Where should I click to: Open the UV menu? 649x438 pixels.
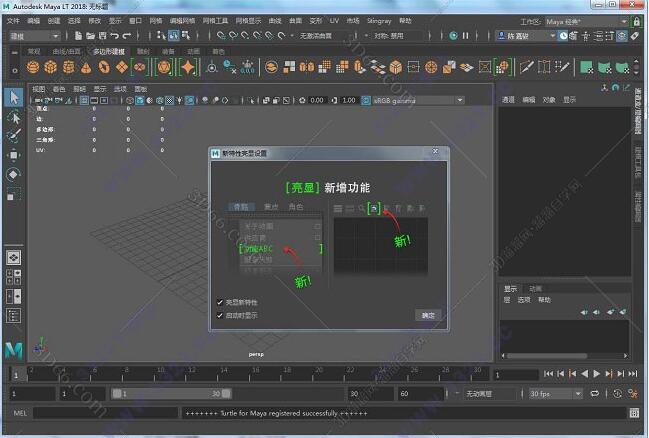click(x=334, y=21)
